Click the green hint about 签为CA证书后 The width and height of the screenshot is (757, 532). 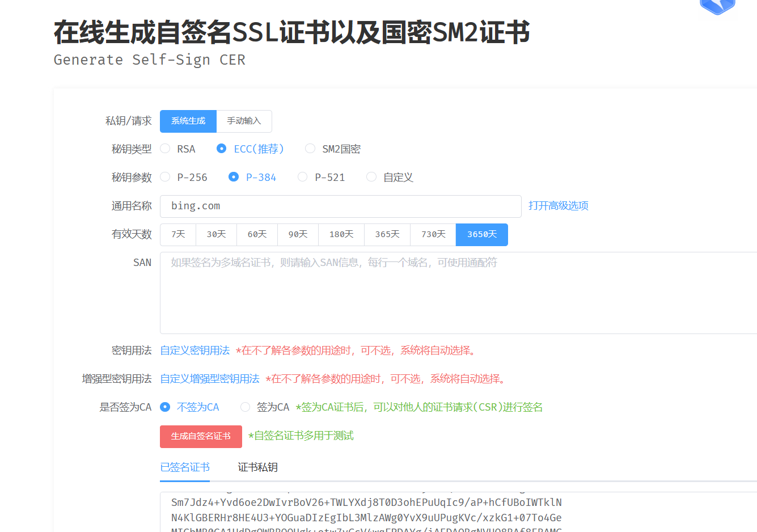click(419, 407)
